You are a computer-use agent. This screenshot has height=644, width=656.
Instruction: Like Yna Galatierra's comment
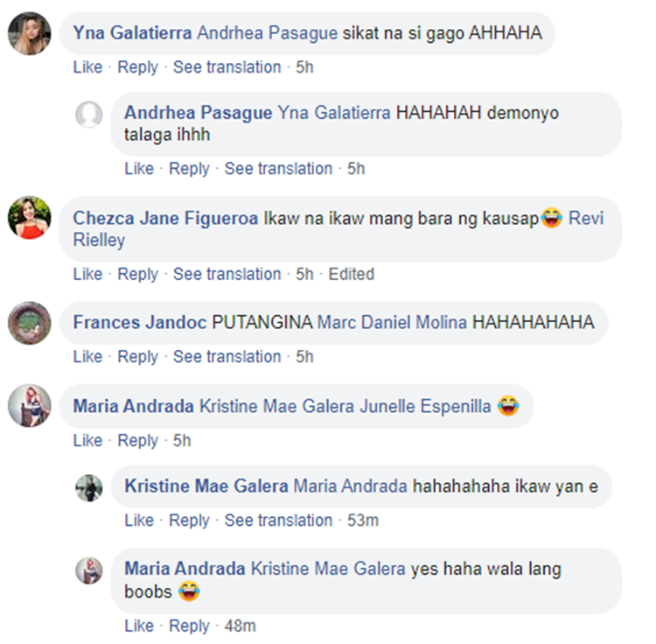[87, 67]
